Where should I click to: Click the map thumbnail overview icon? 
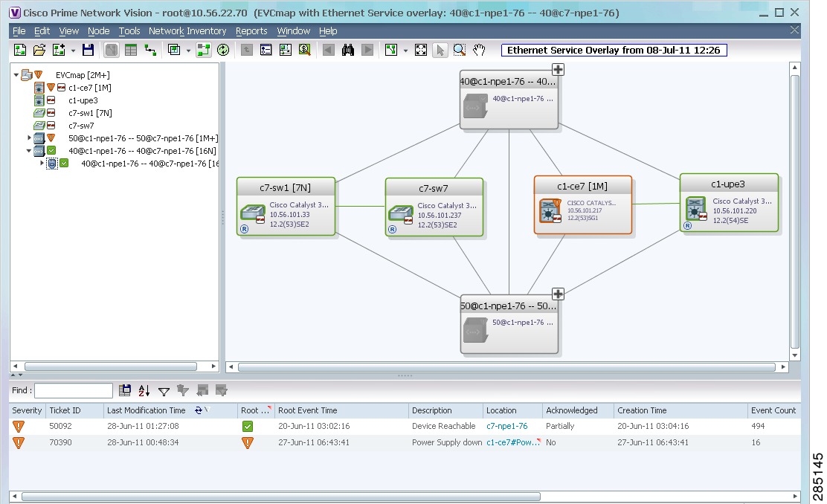pyautogui.click(x=286, y=50)
